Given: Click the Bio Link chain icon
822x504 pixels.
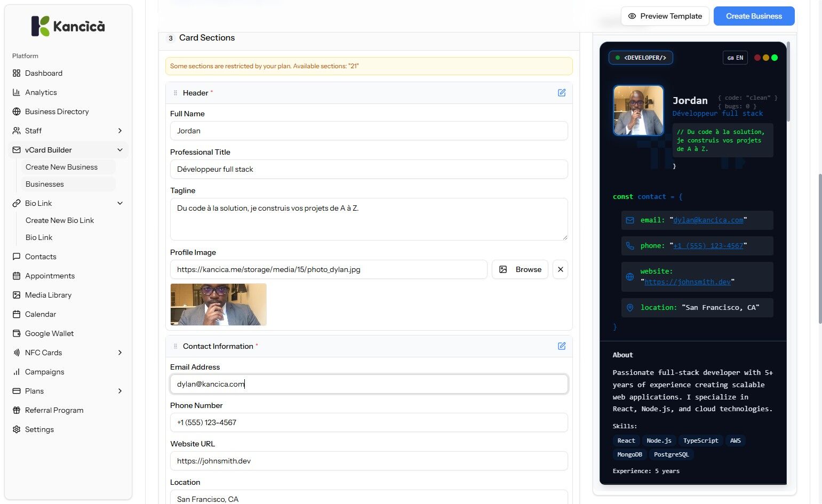Looking at the screenshot, I should tap(17, 203).
